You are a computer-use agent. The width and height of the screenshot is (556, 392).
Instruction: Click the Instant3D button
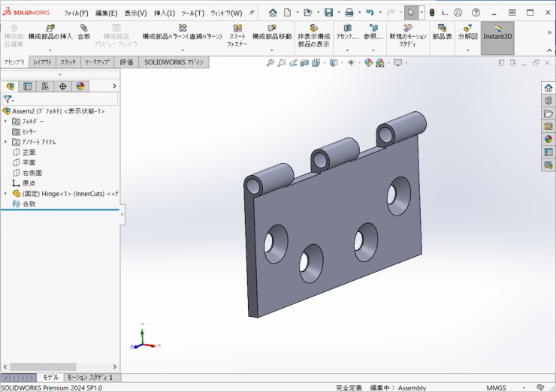tap(497, 36)
